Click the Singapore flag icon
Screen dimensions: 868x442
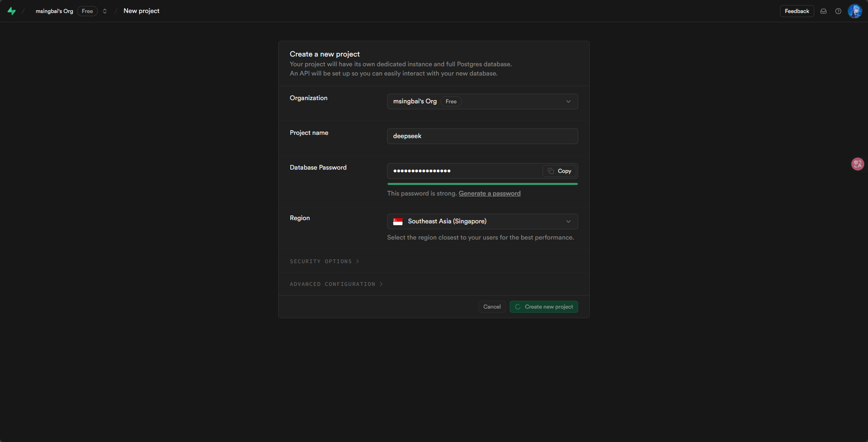[398, 221]
